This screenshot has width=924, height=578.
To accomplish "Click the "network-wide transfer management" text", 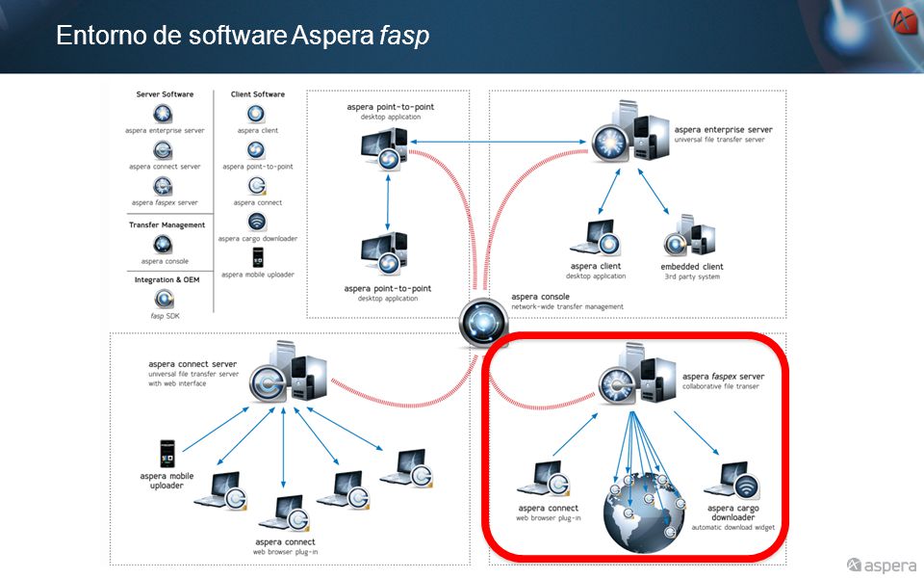I will click(567, 306).
